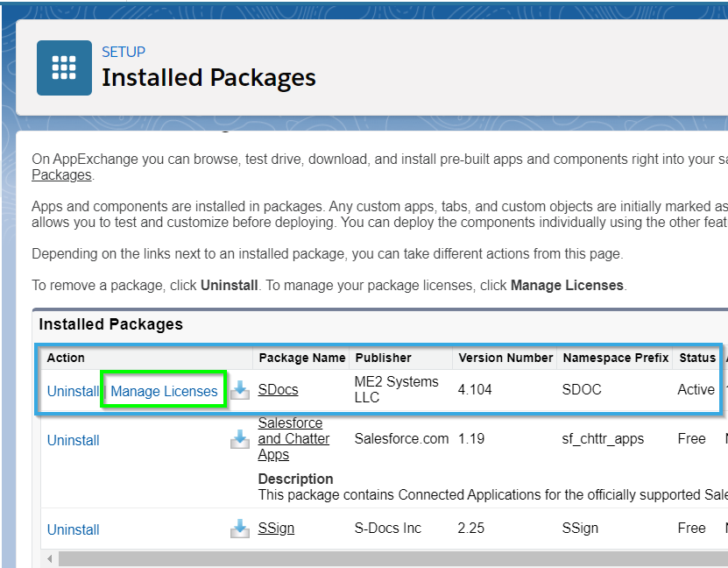Click the Publisher column header
The image size is (728, 568).
coord(383,358)
